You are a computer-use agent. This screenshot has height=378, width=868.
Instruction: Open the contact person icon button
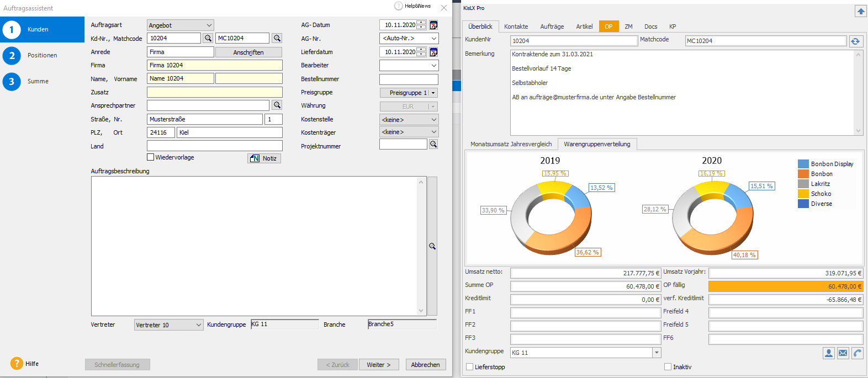829,353
